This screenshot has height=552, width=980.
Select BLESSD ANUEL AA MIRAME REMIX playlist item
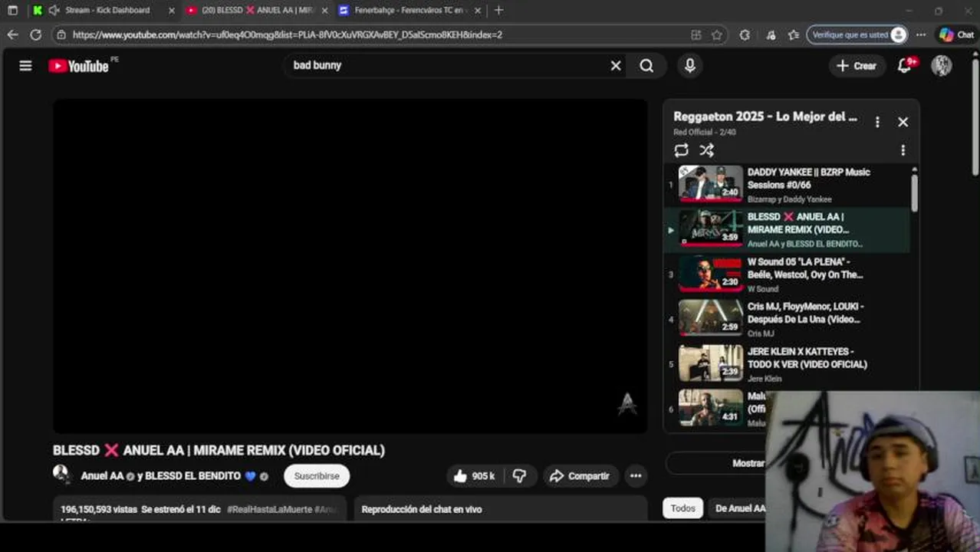pyautogui.click(x=787, y=230)
